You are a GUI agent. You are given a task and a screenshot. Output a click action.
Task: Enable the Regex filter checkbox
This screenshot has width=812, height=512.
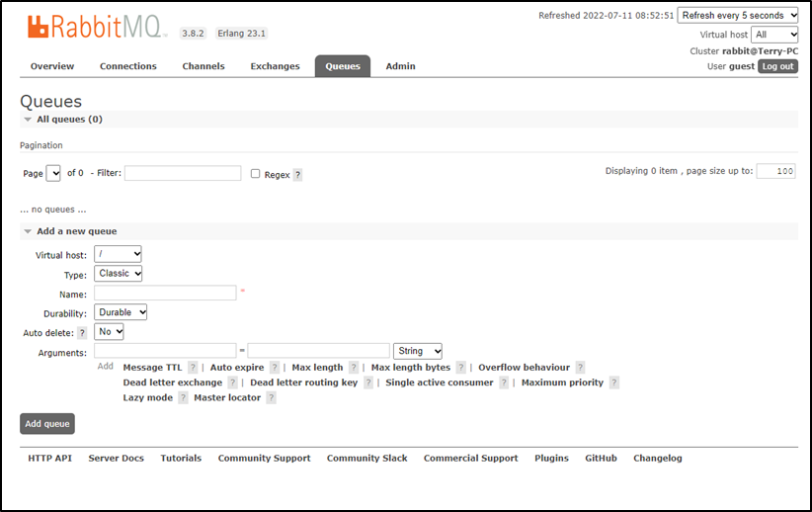(255, 174)
